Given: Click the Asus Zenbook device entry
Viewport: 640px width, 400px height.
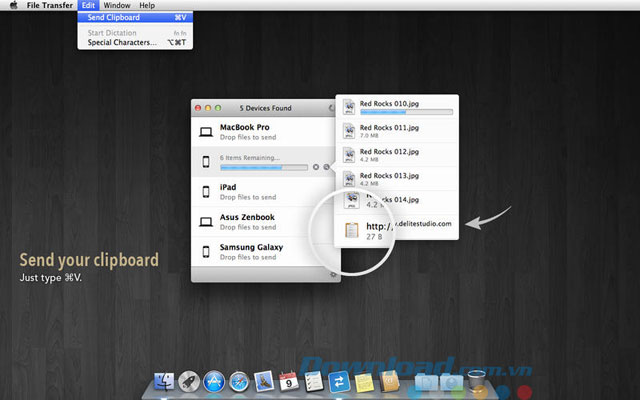Looking at the screenshot, I should (265, 221).
